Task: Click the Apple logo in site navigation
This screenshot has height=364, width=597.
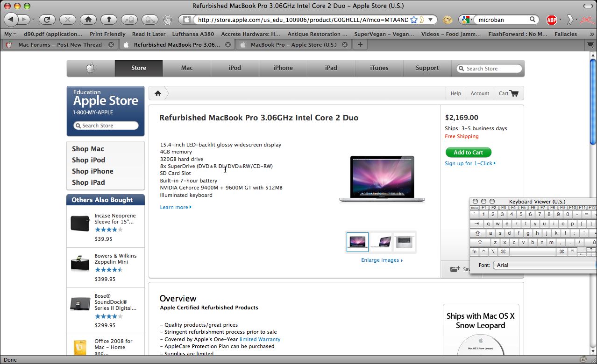Action: click(91, 68)
